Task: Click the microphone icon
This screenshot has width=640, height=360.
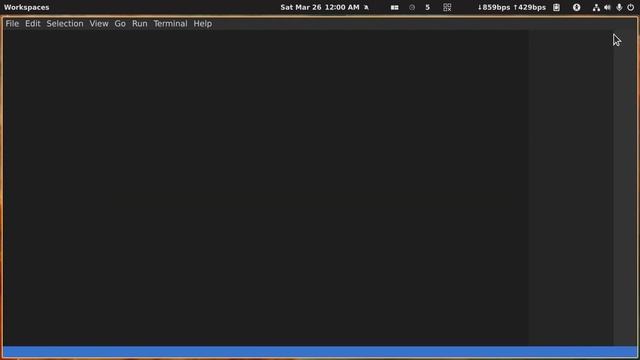Action: [619, 7]
